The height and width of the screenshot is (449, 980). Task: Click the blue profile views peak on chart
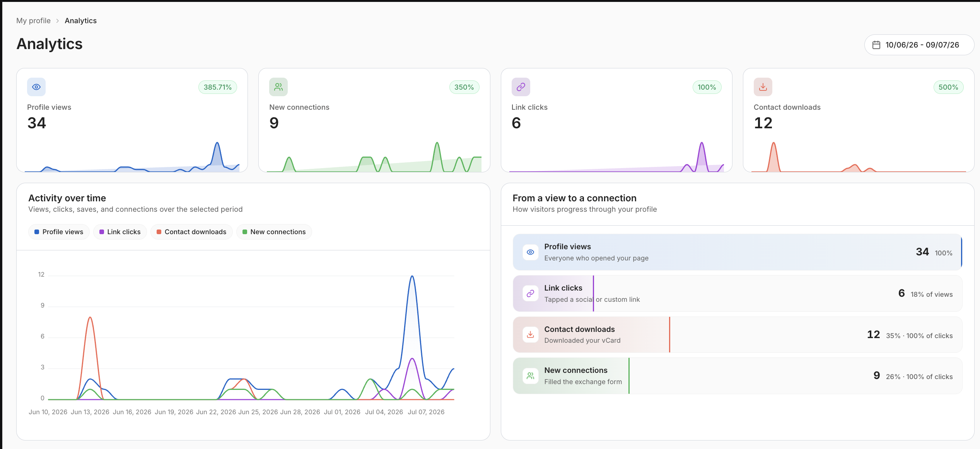[412, 277]
